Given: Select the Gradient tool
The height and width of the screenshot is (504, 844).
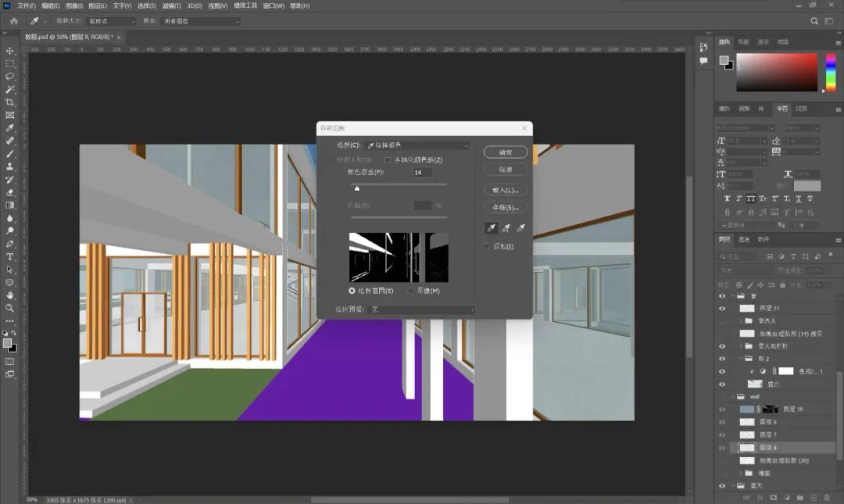Looking at the screenshot, I should pyautogui.click(x=9, y=206).
